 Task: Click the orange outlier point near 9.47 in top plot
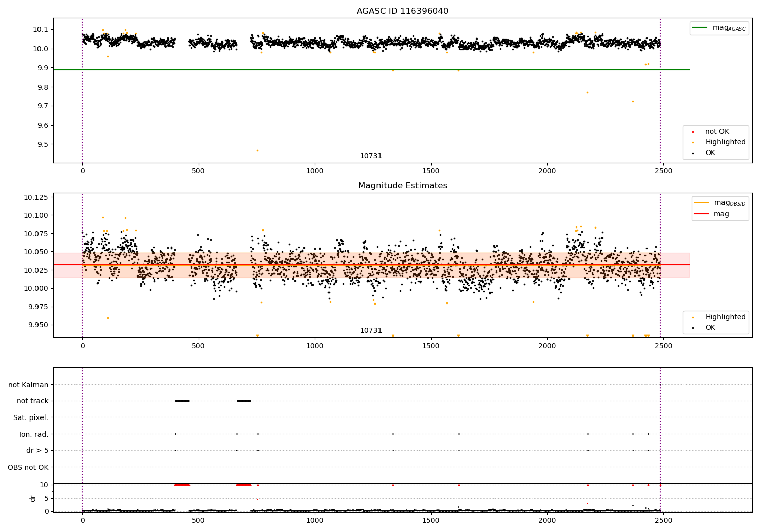tap(257, 150)
